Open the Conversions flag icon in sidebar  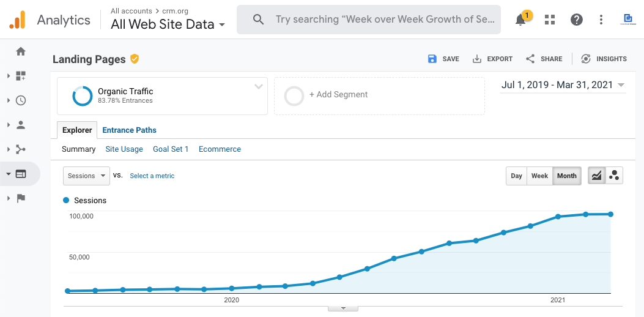click(21, 198)
